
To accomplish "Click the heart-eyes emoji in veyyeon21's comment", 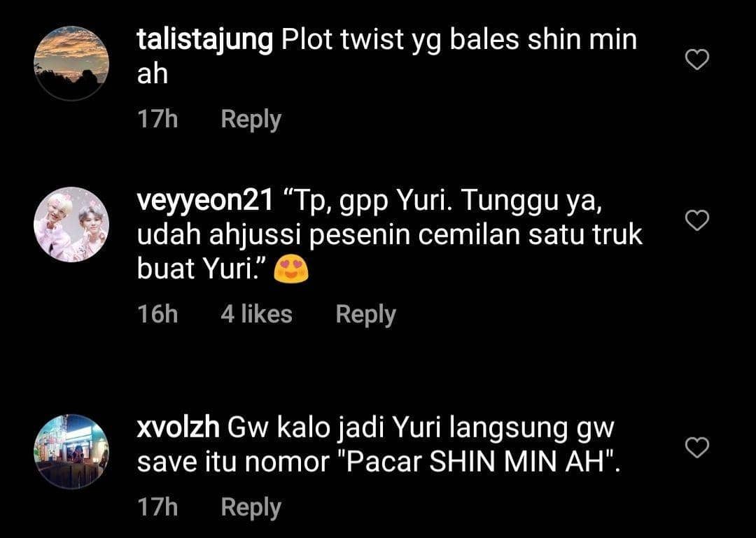I will pyautogui.click(x=291, y=270).
